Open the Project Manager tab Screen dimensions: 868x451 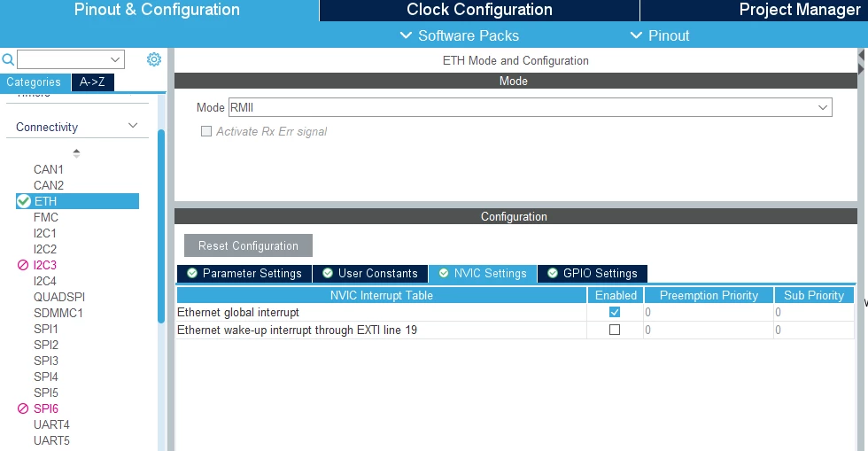point(800,10)
